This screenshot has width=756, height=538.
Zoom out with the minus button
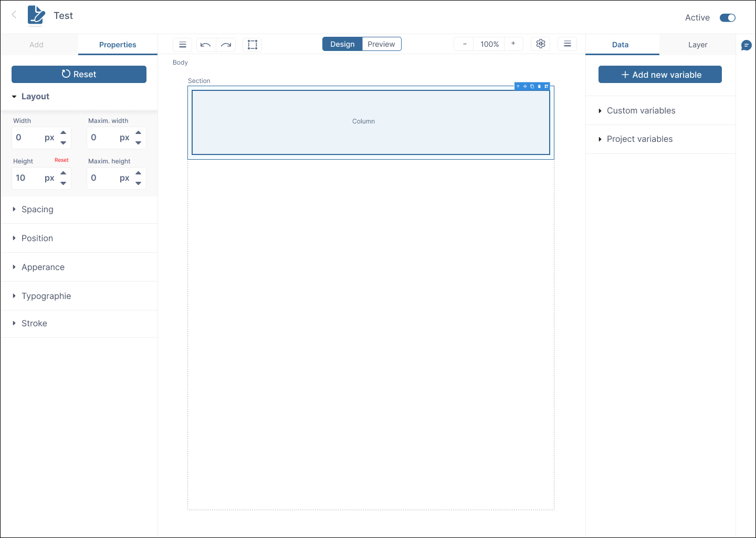click(x=465, y=44)
